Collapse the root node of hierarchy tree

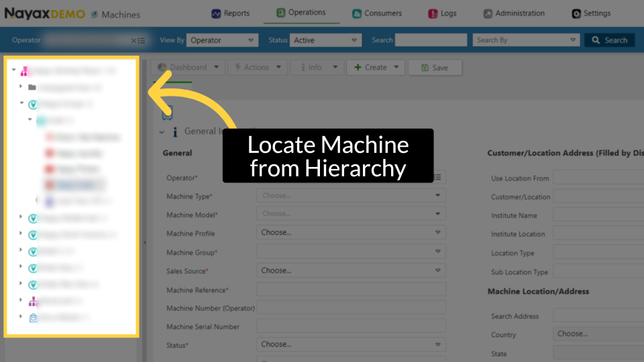click(x=13, y=70)
